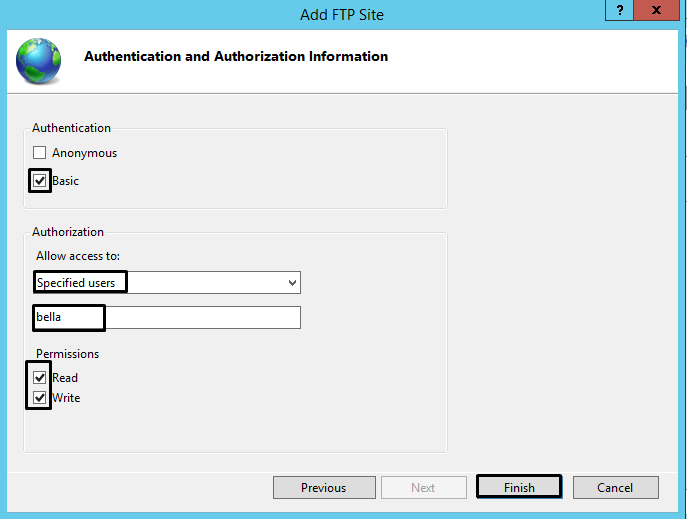Screen dimensions: 687x519
Task: Click the Allow access to label
Action: pyautogui.click(x=77, y=257)
